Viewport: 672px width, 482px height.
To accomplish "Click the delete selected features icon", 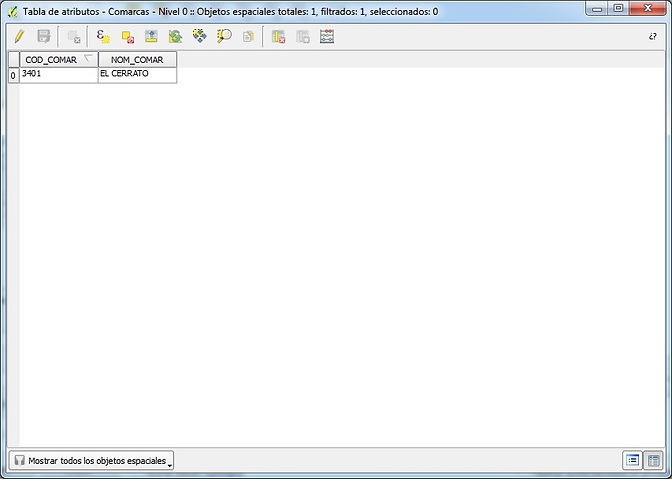I will 75,37.
